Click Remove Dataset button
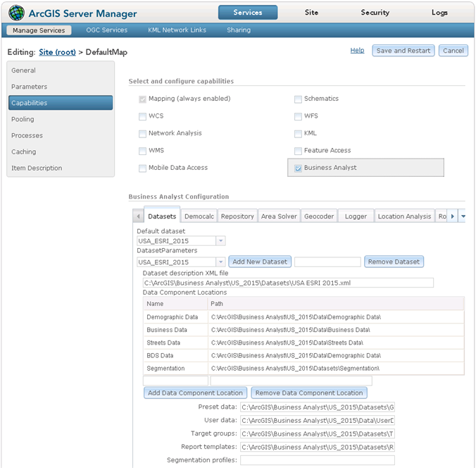Viewport: 476px width, 468px height. coord(394,261)
